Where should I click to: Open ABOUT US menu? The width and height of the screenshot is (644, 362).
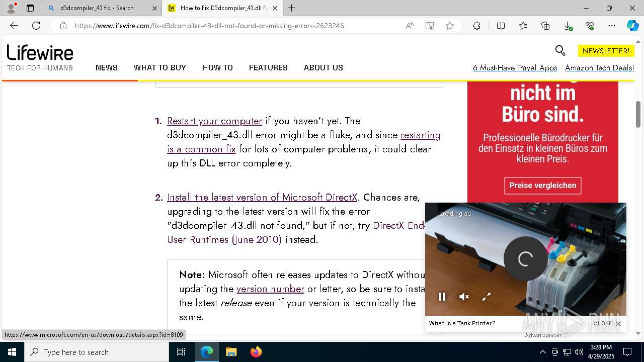coord(324,67)
